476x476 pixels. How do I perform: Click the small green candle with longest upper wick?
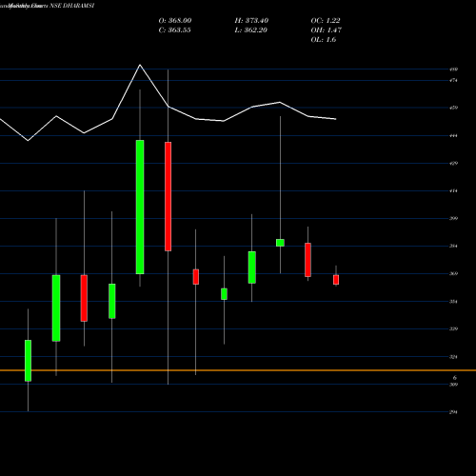tap(280, 243)
